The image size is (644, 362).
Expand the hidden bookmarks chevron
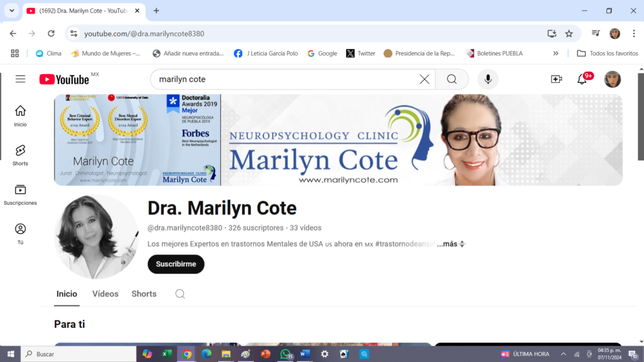pos(555,53)
